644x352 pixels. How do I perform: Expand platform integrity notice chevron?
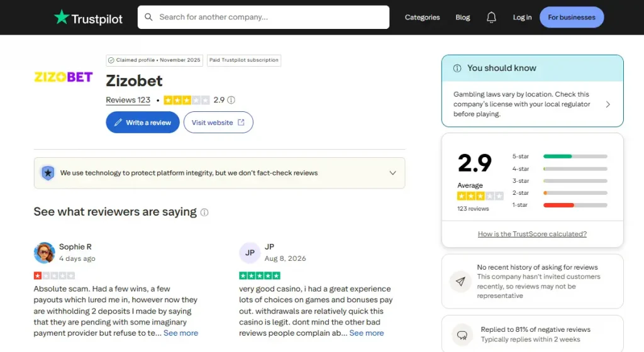(392, 173)
